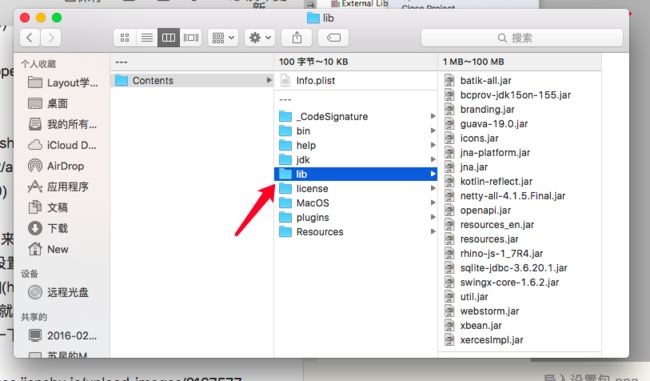Expand the Contents folder arrow
650x381 pixels.
point(269,80)
